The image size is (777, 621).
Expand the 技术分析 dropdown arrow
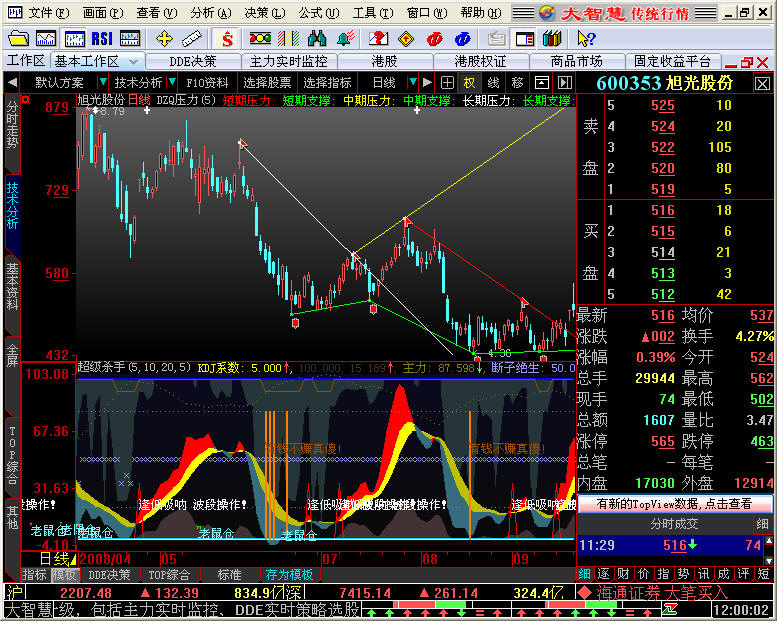point(172,82)
